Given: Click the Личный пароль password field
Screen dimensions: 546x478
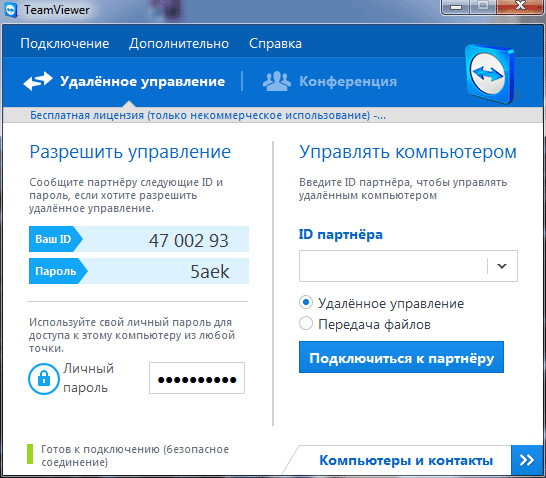Looking at the screenshot, I should pos(197,378).
